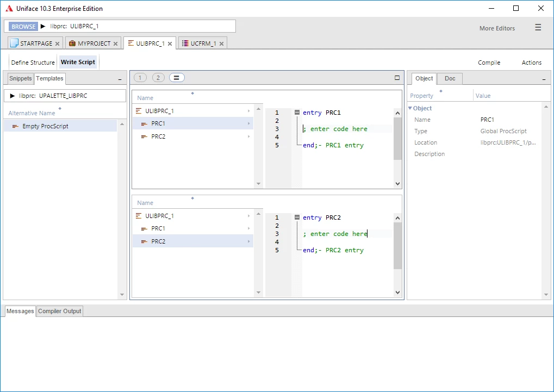
Task: Click the upper code editor scrollbar thumb
Action: tap(397, 139)
